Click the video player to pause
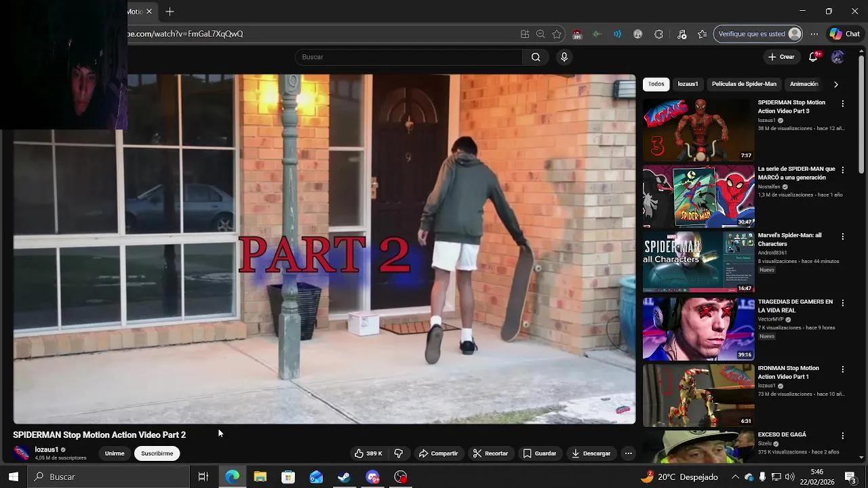 point(324,249)
